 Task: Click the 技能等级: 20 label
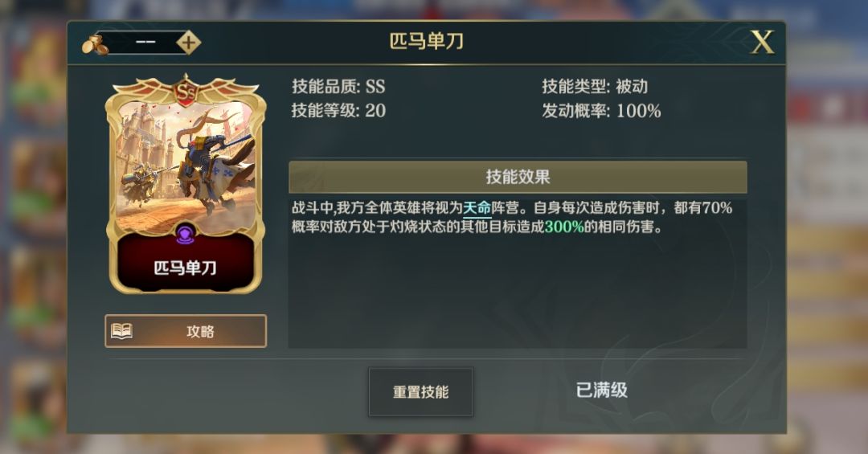(338, 111)
